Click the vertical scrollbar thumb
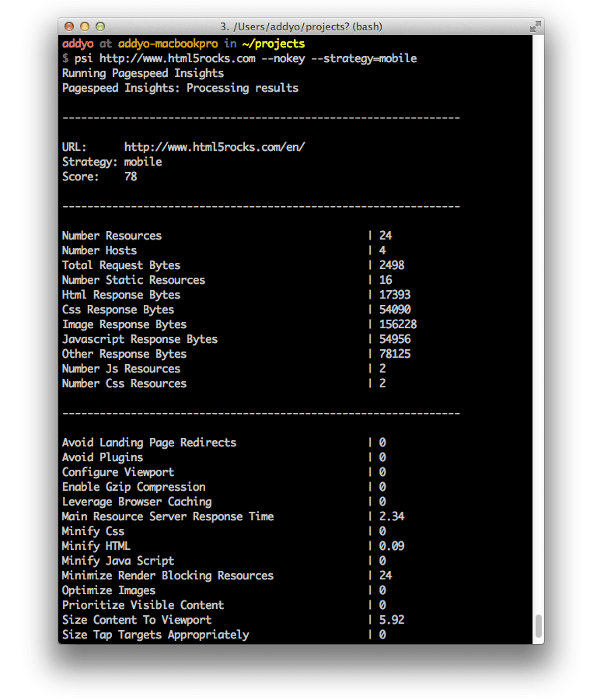Image resolution: width=611 pixels, height=700 pixels. coord(538,625)
